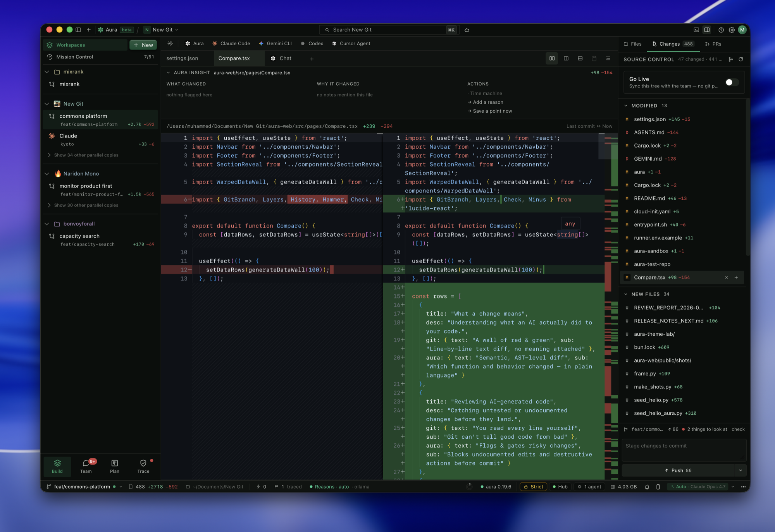Collapse the Aura Insight section

coord(168,73)
